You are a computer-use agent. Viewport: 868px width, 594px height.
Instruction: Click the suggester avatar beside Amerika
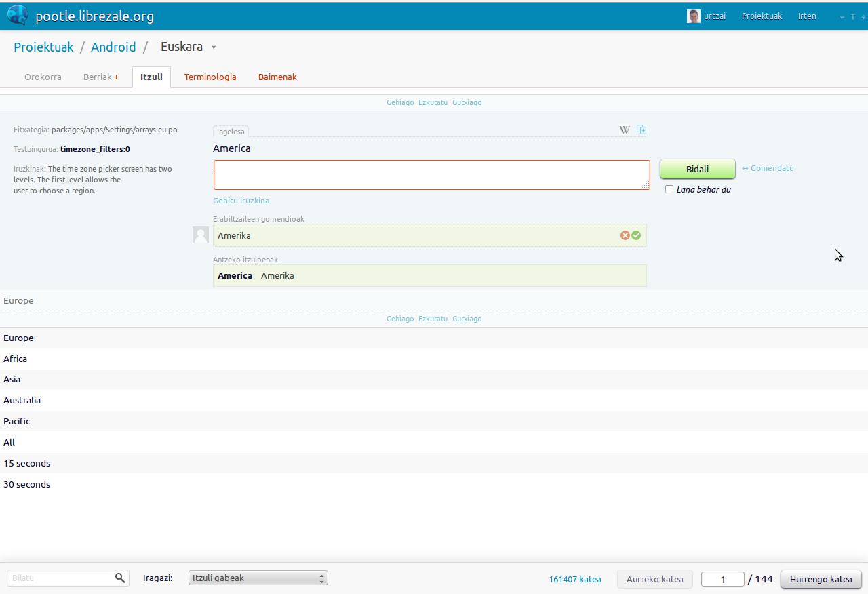click(201, 235)
